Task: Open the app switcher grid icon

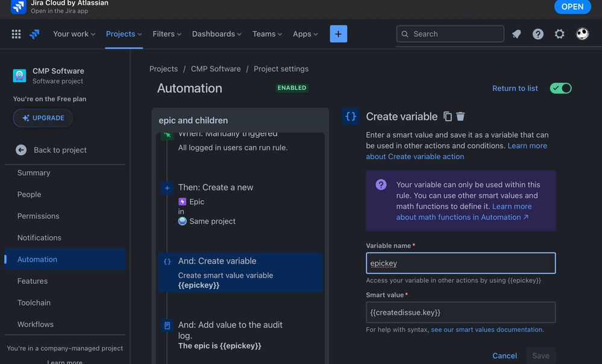Action: pos(16,34)
